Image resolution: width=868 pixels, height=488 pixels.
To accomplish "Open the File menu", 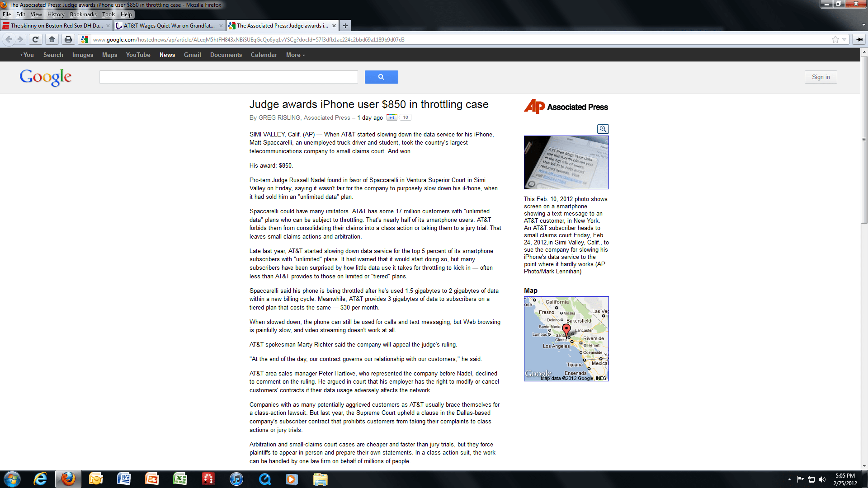I will pyautogui.click(x=7, y=14).
